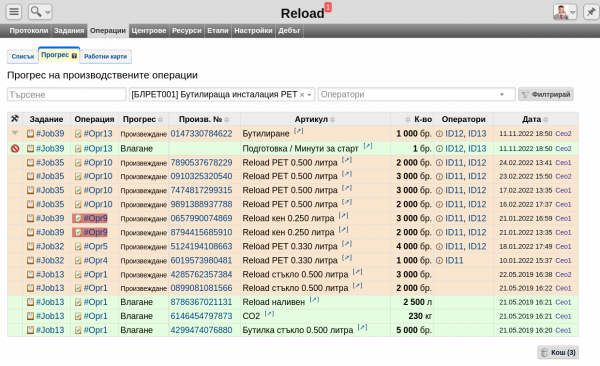Sort table by Артикул column

click(x=315, y=119)
